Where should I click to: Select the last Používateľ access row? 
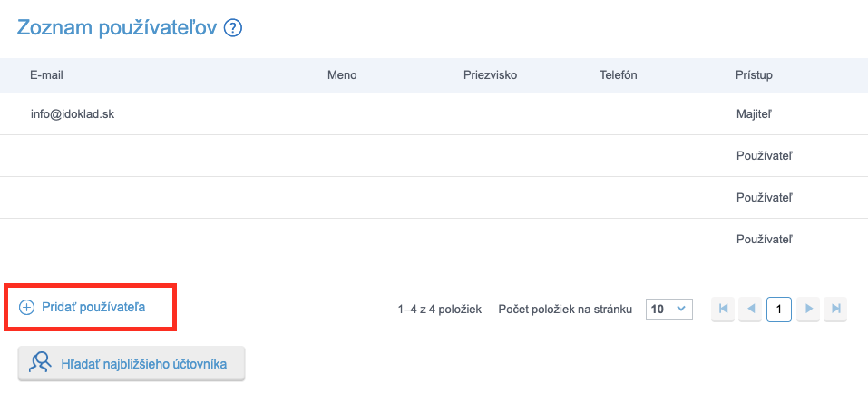765,240
